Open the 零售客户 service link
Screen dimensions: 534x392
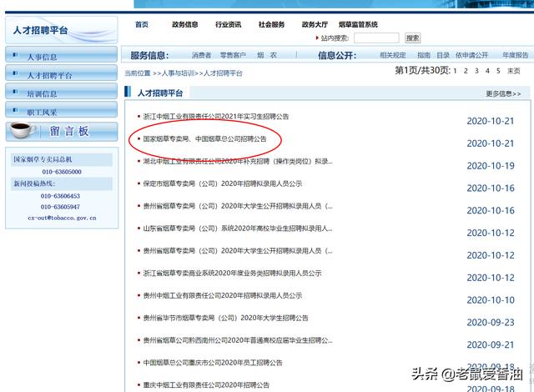pyautogui.click(x=233, y=55)
